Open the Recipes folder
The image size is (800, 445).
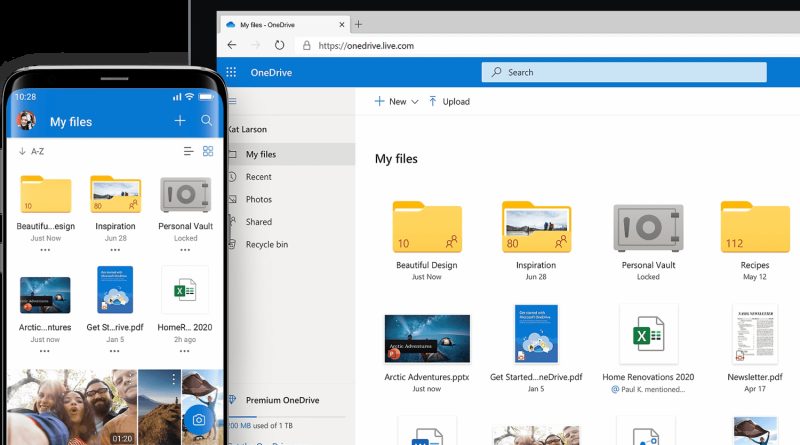click(x=755, y=227)
